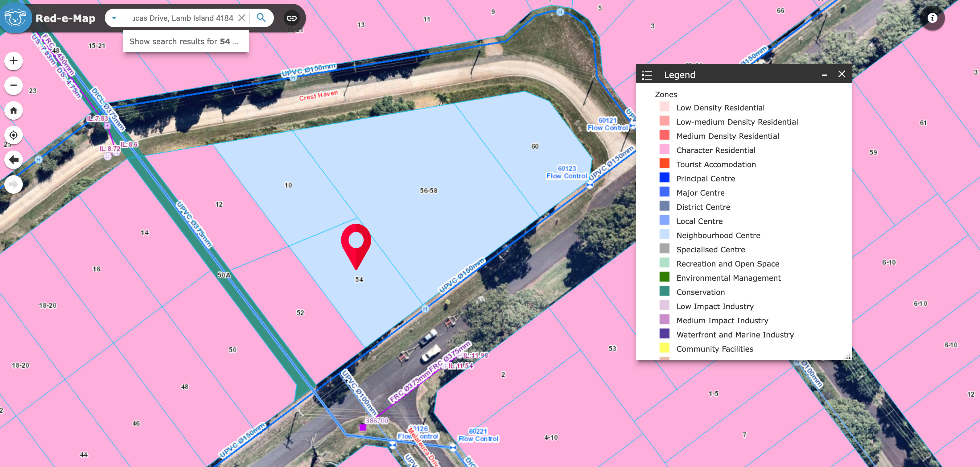The height and width of the screenshot is (467, 980).
Task: Click the Neighbourhood Centre colour swatch
Action: [664, 235]
